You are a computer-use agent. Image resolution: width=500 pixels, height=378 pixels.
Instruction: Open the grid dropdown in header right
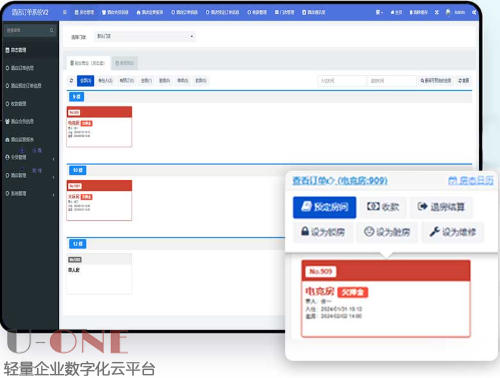[x=379, y=12]
